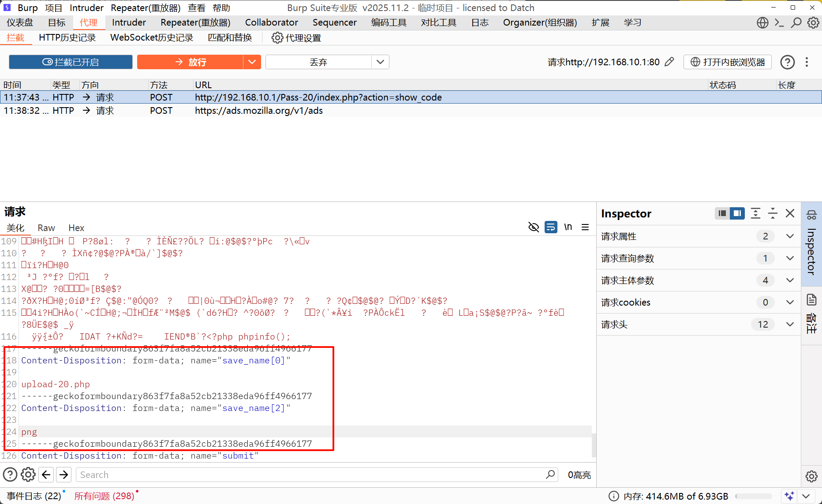Viewport: 822px width, 504px height.
Task: Open the 查看 menu
Action: click(197, 8)
